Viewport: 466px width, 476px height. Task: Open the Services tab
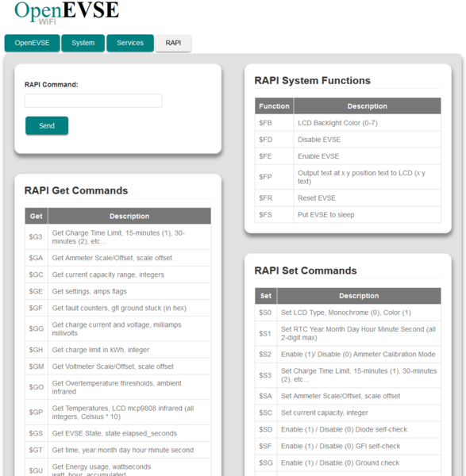[x=130, y=43]
